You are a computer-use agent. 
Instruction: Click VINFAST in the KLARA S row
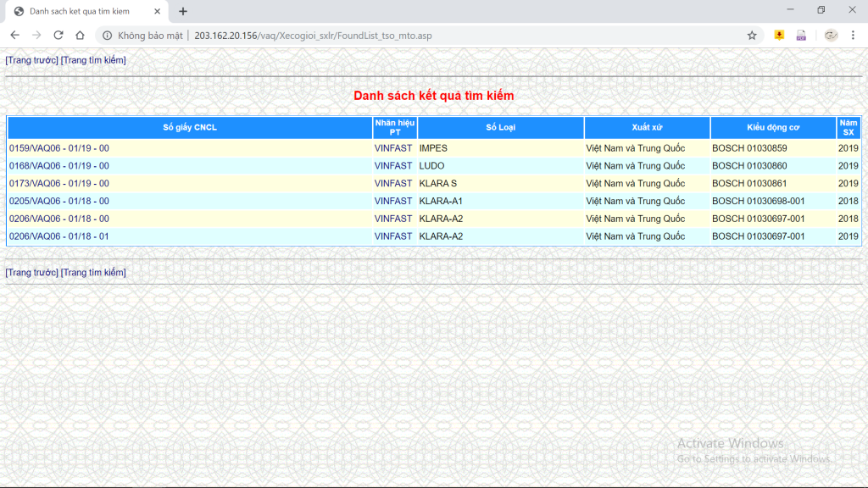[x=393, y=184]
